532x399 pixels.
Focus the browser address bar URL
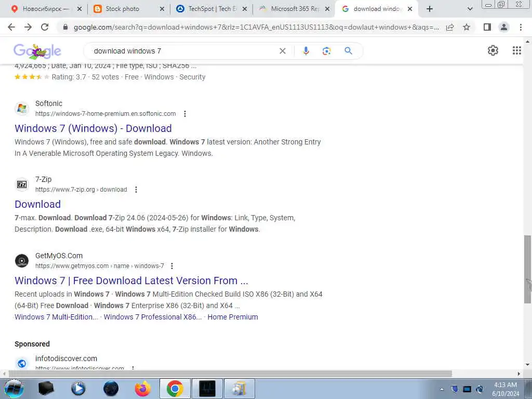256,27
